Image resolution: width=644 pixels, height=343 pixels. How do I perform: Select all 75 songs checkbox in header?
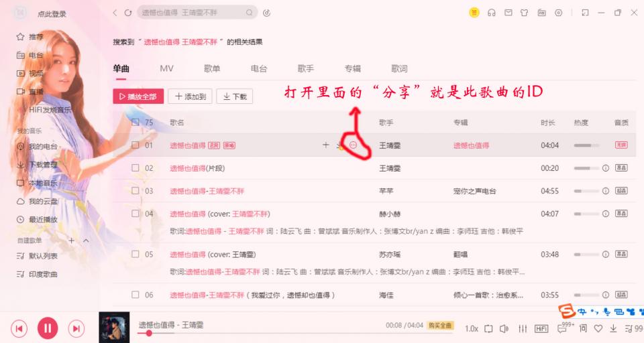(135, 123)
